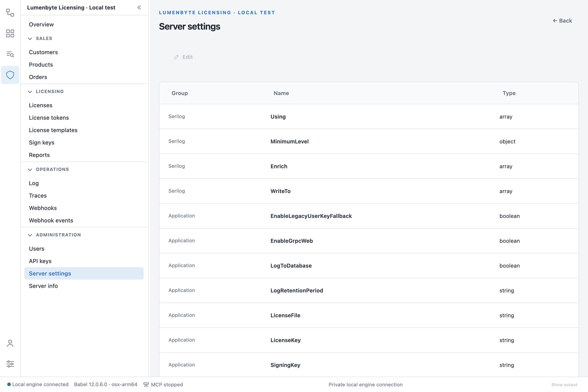
Task: Click the Lumenbyte Licensing · Local test breadcrumb
Action: click(x=217, y=12)
